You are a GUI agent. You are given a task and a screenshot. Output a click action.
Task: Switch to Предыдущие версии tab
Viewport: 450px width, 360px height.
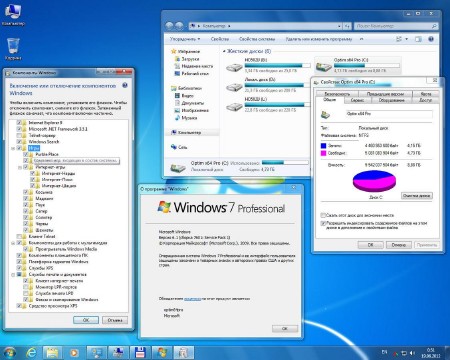coord(385,94)
